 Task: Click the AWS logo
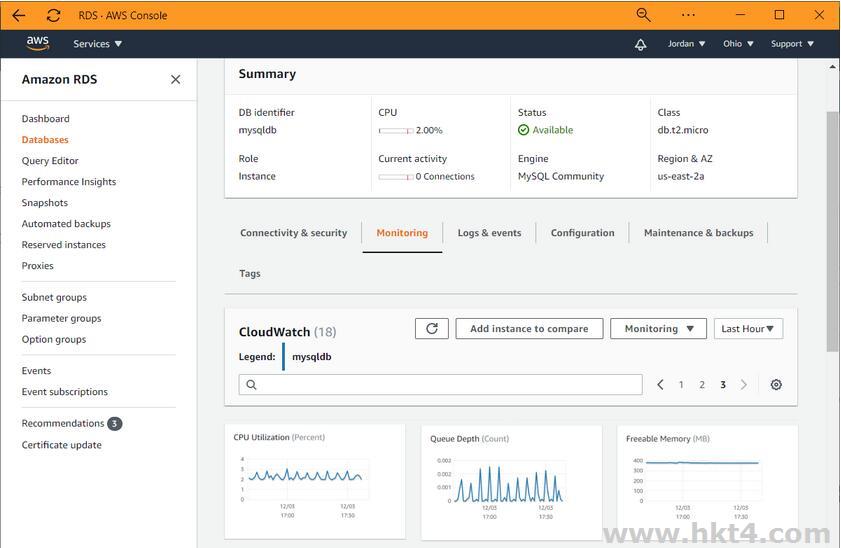[x=38, y=43]
